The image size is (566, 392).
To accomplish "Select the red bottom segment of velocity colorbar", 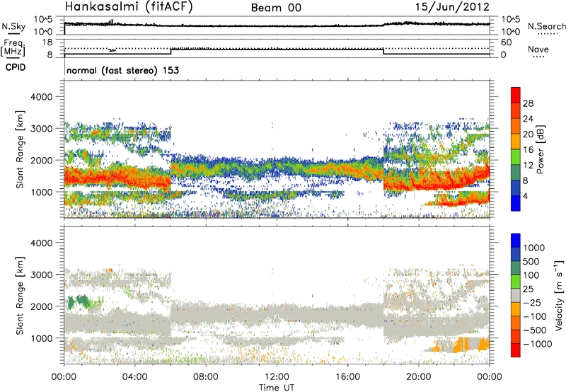I will tap(516, 350).
